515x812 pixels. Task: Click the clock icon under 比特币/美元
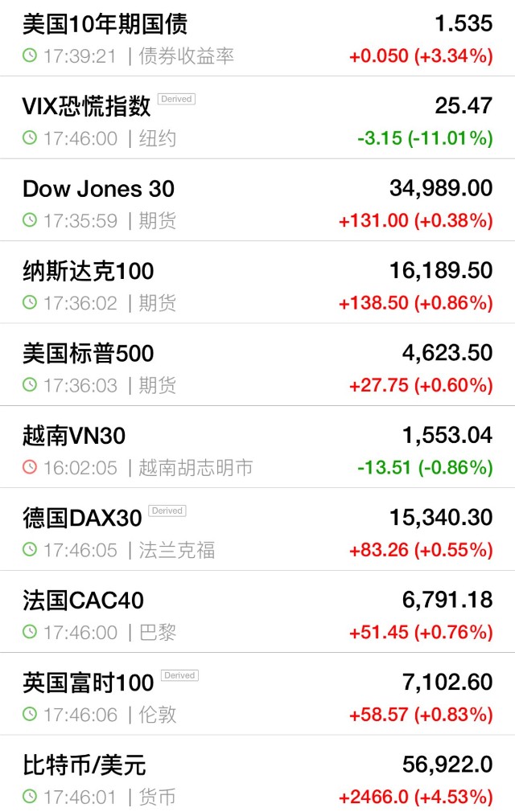[30, 797]
